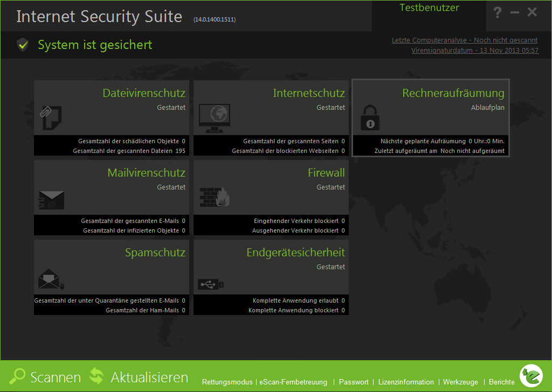Click the Scannen magnifier icon
Image resolution: width=552 pixels, height=392 pixels.
[18, 377]
